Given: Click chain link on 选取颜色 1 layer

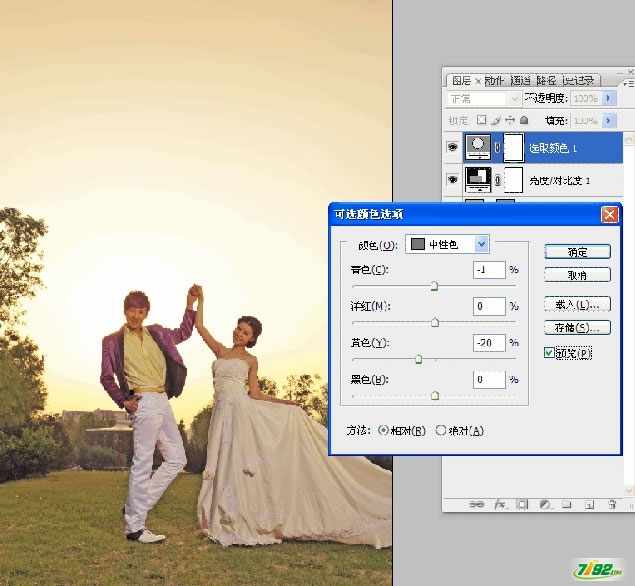Looking at the screenshot, I should pyautogui.click(x=497, y=148).
